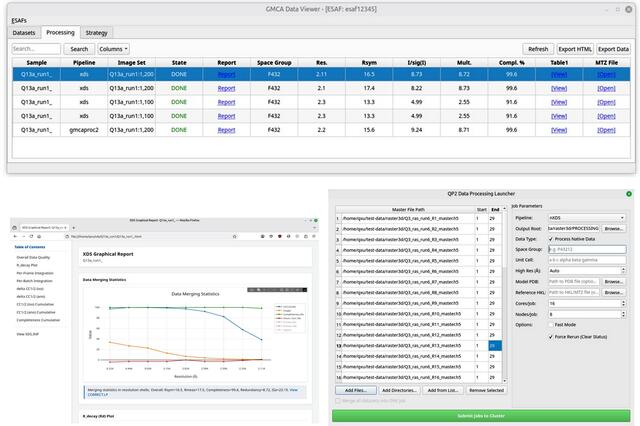Switch to the Datasets tab
Image resolution: width=640 pixels, height=426 pixels.
[24, 33]
